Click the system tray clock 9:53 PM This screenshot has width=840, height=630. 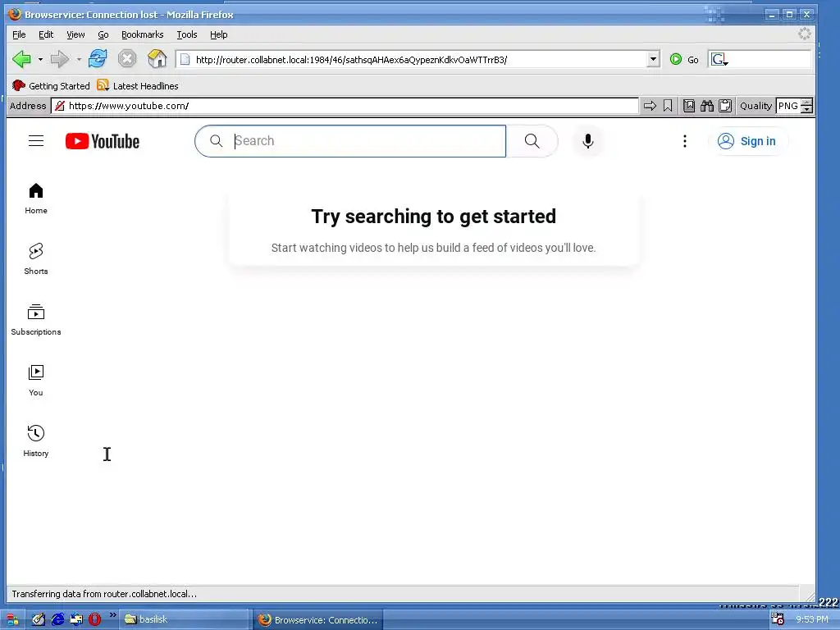point(811,619)
